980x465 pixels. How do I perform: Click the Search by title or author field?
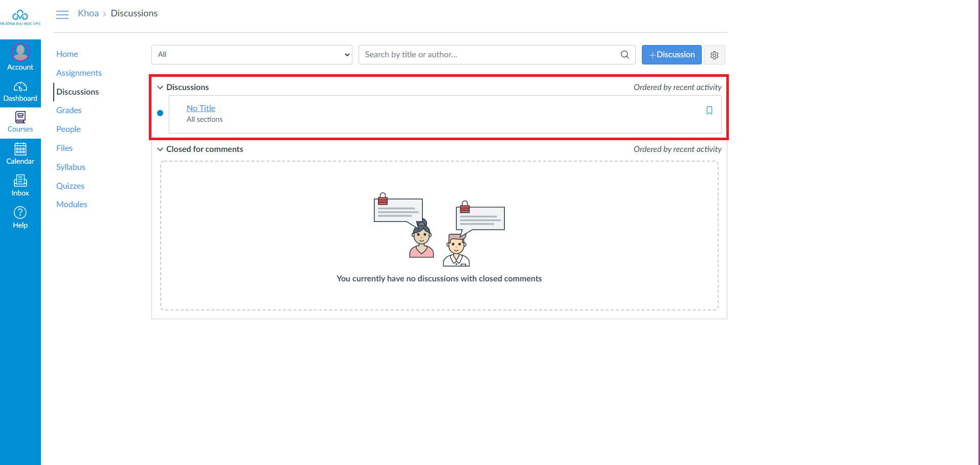tap(488, 55)
